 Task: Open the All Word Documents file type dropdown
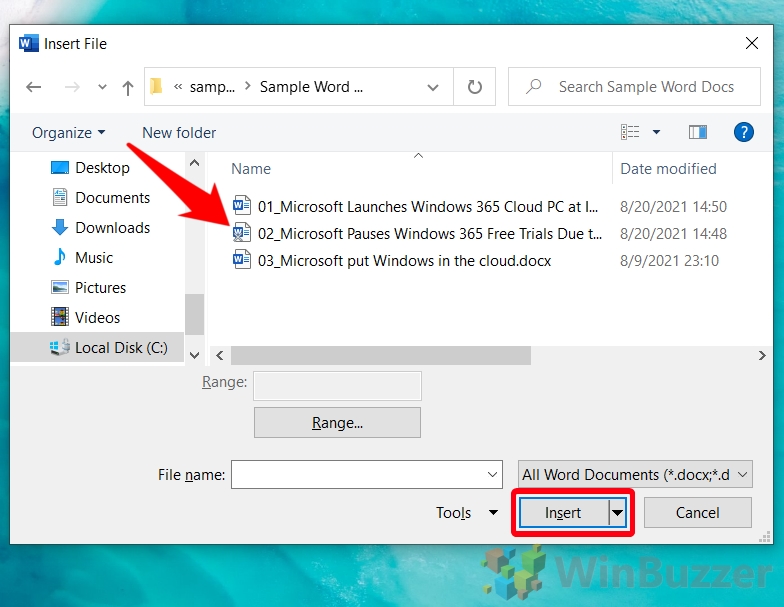pyautogui.click(x=635, y=474)
